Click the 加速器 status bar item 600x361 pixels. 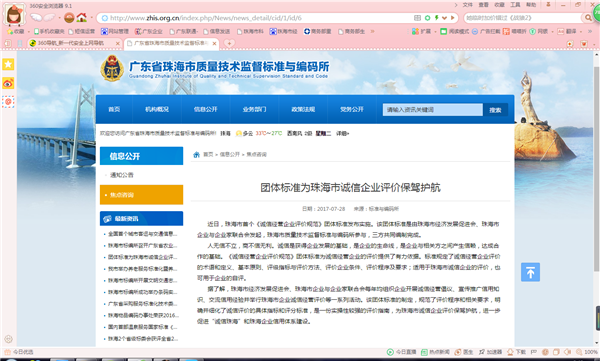pyautogui.click(x=490, y=352)
